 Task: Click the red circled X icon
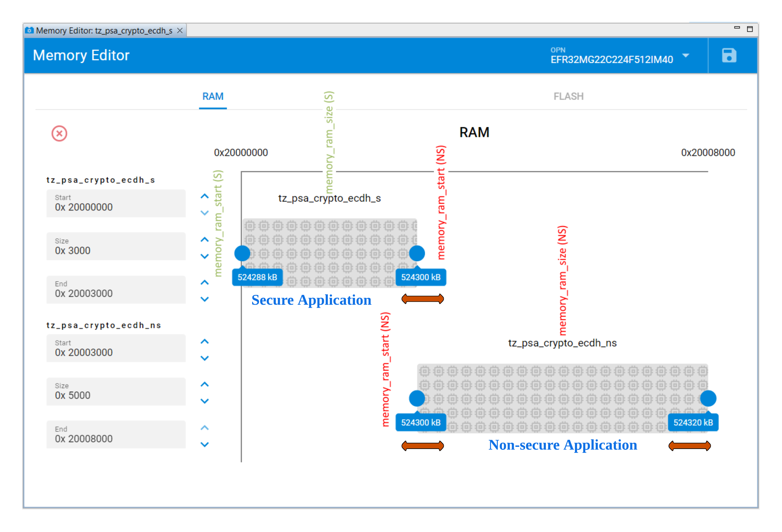[59, 134]
